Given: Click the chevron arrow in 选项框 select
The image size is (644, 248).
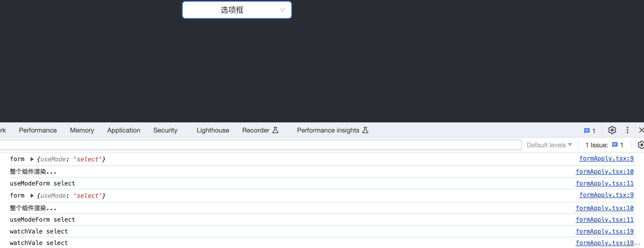Looking at the screenshot, I should pos(282,10).
